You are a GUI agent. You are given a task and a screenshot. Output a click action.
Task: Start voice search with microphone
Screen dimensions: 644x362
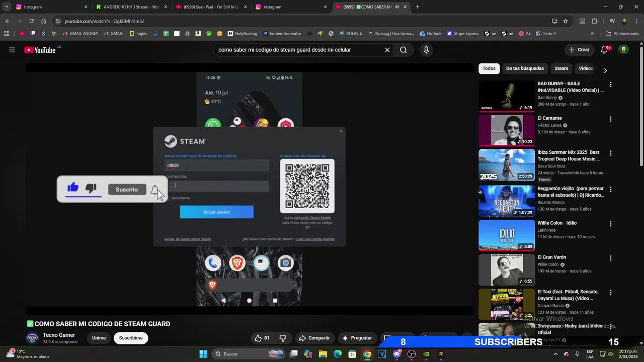(x=426, y=50)
